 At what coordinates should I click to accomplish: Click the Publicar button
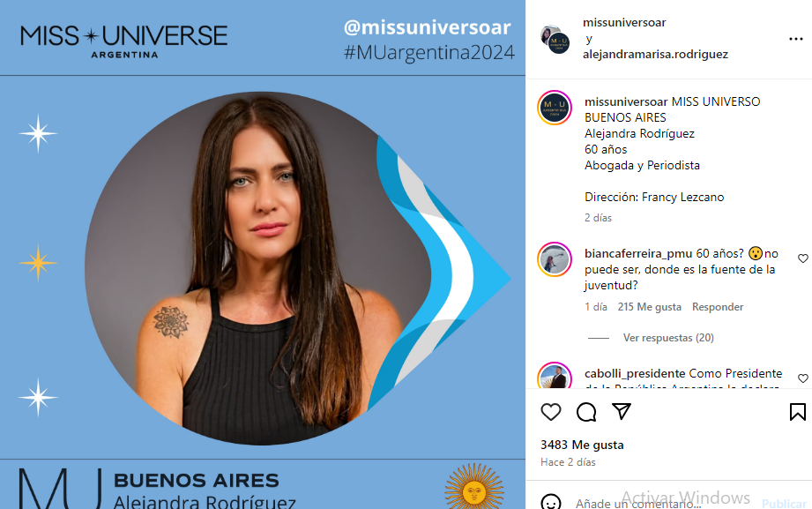(x=784, y=503)
